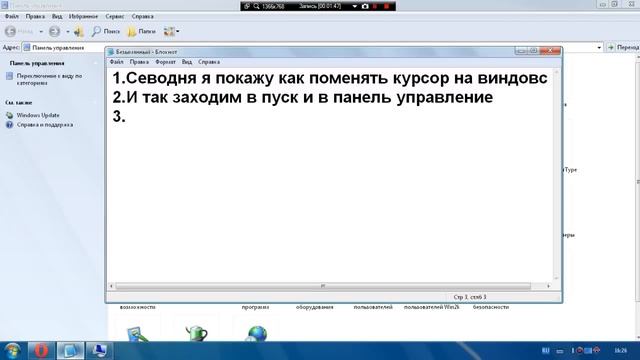Click the 'Переключение к виду по категориям' link

49,79
